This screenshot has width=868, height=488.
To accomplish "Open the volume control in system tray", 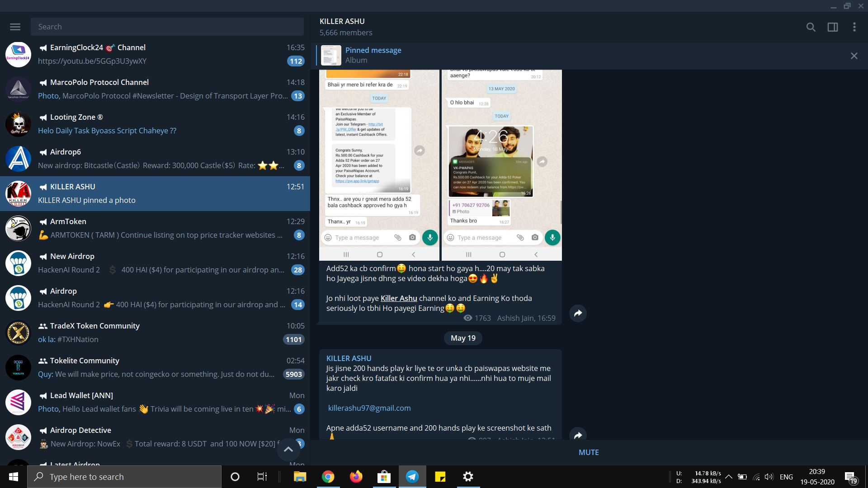I will pyautogui.click(x=769, y=477).
